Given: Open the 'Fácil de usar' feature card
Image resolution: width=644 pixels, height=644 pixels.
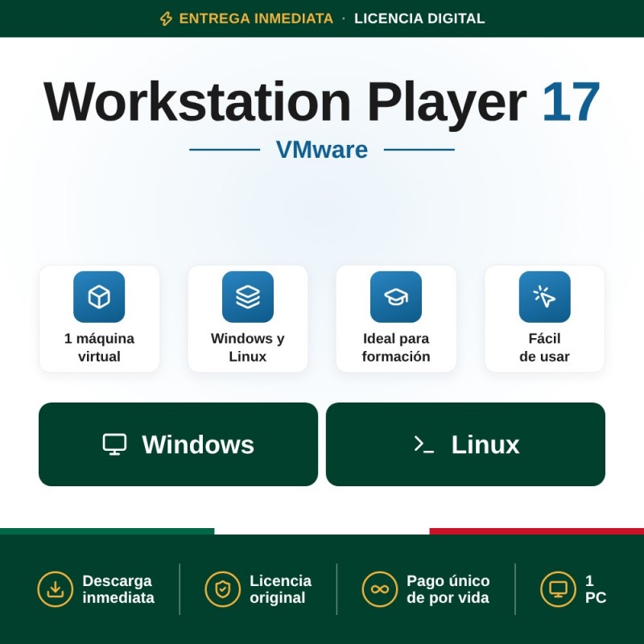Looking at the screenshot, I should (545, 319).
